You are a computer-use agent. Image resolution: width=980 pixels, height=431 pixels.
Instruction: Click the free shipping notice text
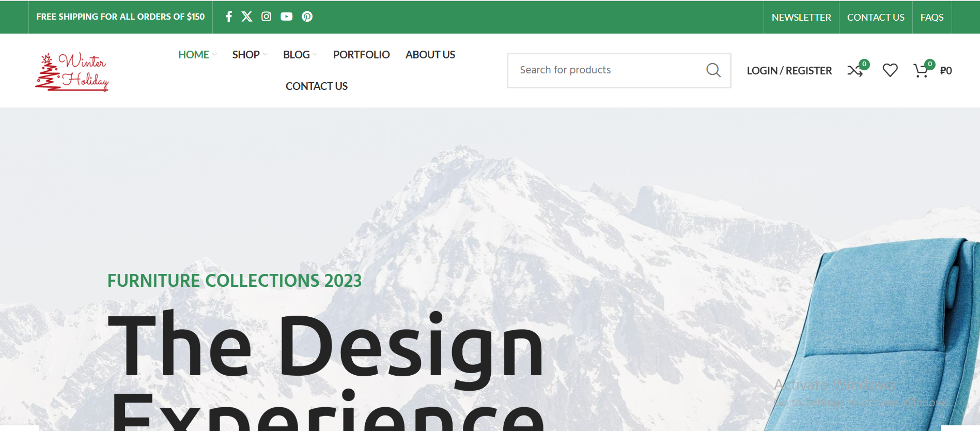120,17
